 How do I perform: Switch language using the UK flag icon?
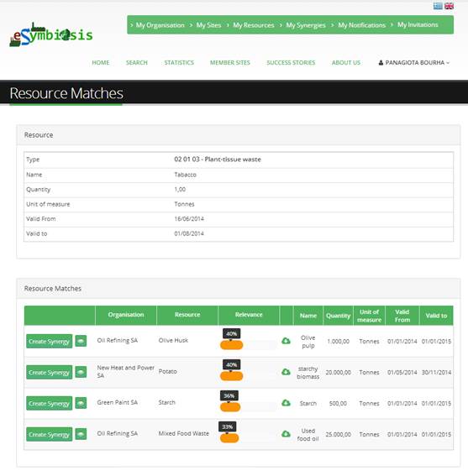point(449,6)
